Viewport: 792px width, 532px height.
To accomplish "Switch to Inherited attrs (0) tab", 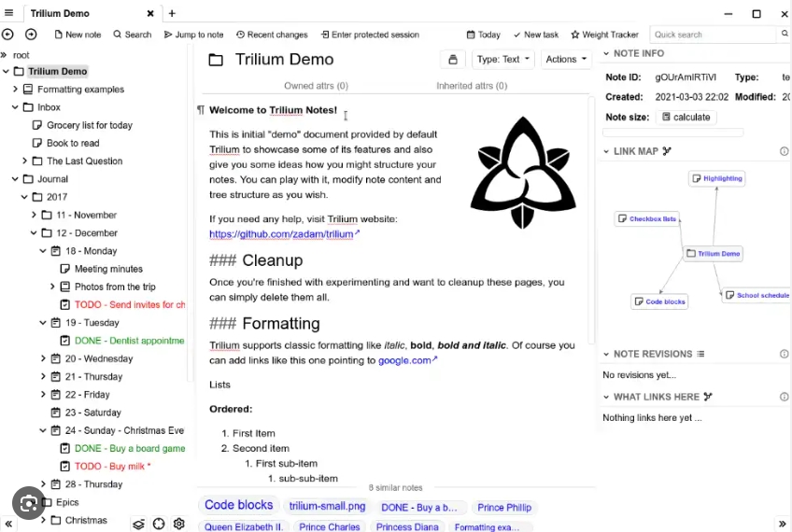I will (x=472, y=86).
